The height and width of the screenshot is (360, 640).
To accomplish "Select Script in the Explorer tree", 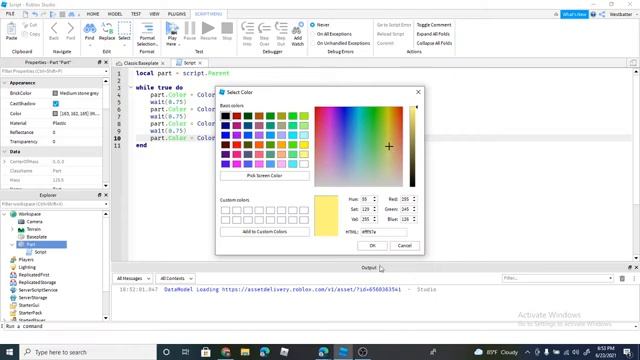I will (40, 252).
